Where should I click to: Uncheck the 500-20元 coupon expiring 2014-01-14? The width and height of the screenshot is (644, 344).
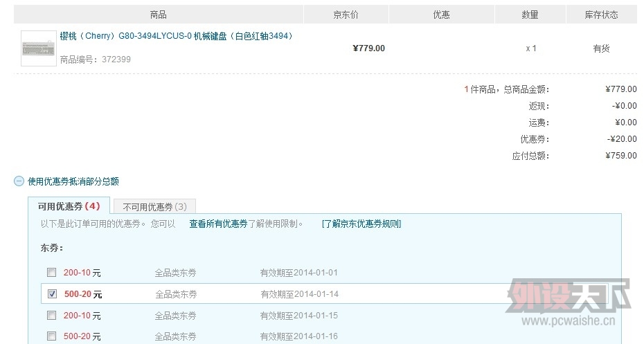(x=52, y=293)
